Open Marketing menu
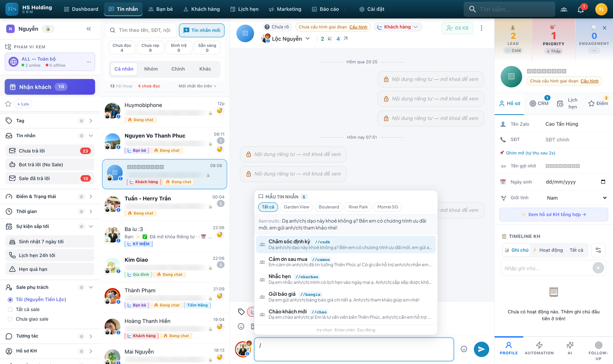The width and height of the screenshot is (613, 364). coord(285,9)
